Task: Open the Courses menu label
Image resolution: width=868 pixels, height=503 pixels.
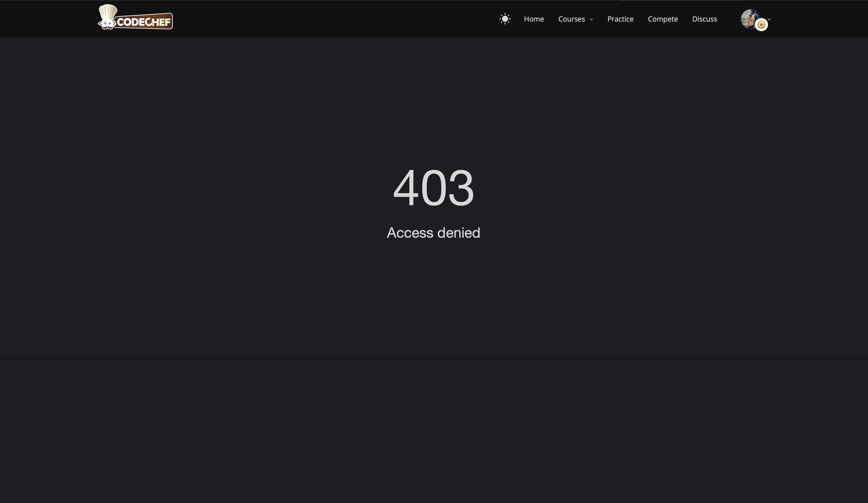Action: coord(572,19)
